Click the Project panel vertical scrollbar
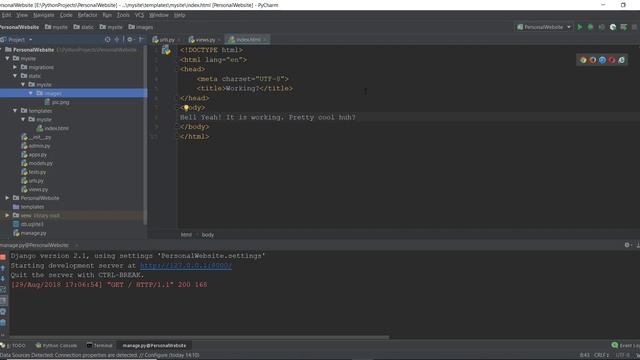This screenshot has height=360, width=640. coord(145,136)
